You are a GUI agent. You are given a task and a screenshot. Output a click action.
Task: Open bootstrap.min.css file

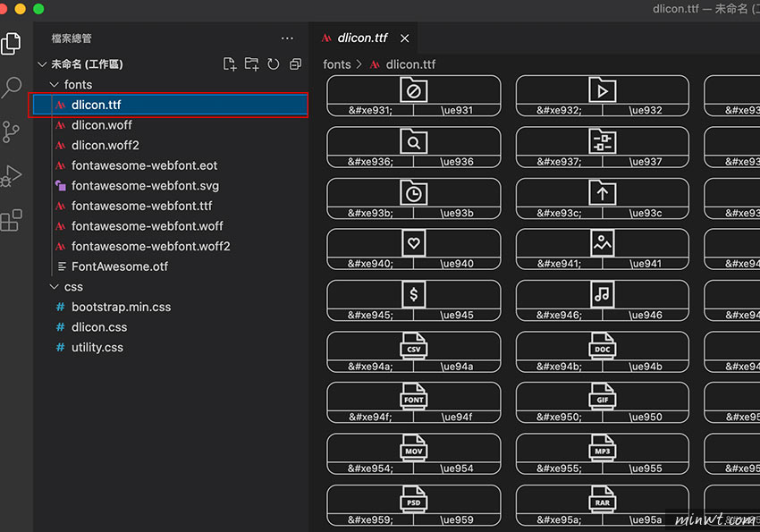[122, 308]
